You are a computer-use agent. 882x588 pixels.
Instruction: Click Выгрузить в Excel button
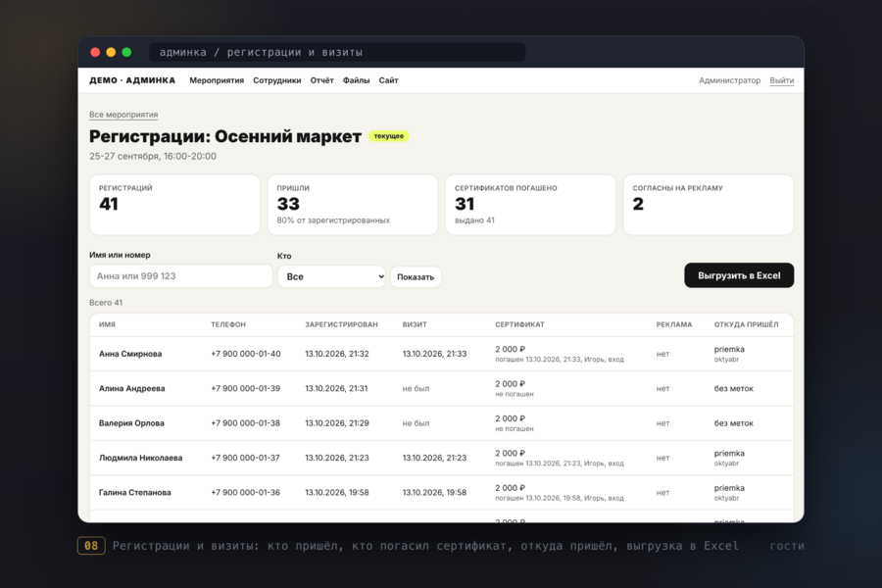tap(739, 275)
